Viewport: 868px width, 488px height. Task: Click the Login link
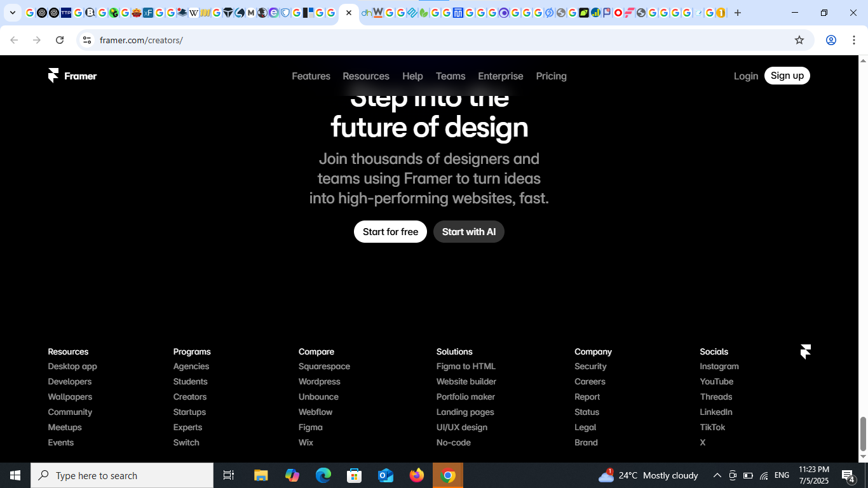(746, 76)
